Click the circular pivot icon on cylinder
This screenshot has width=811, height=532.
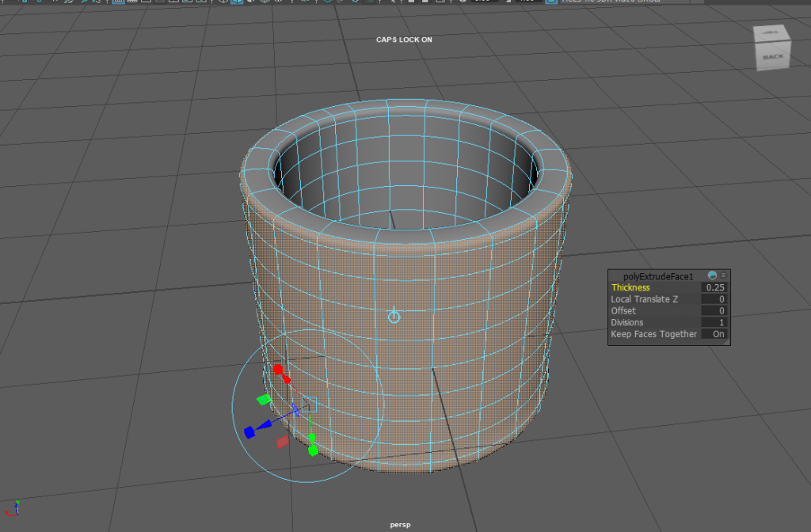click(394, 317)
